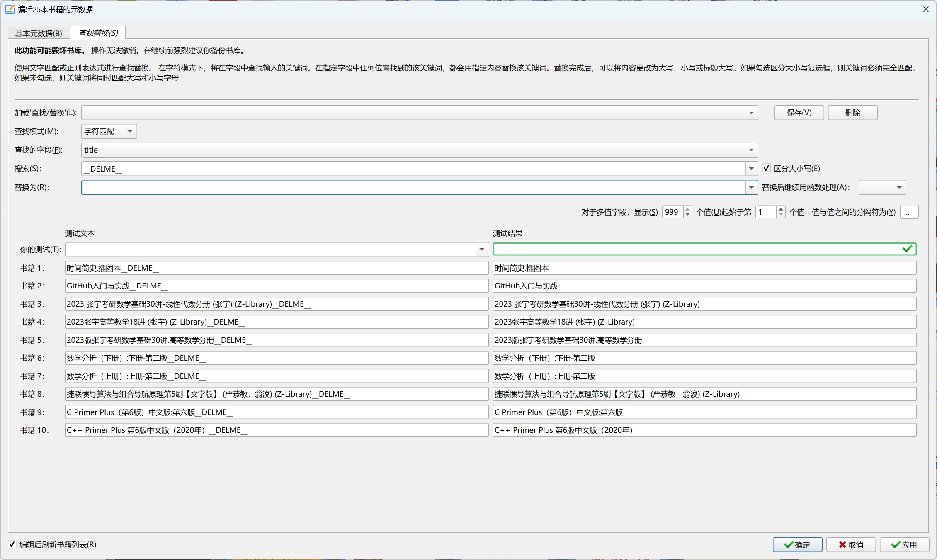The height and width of the screenshot is (560, 937).
Task: Click the 应用 button
Action: point(904,545)
